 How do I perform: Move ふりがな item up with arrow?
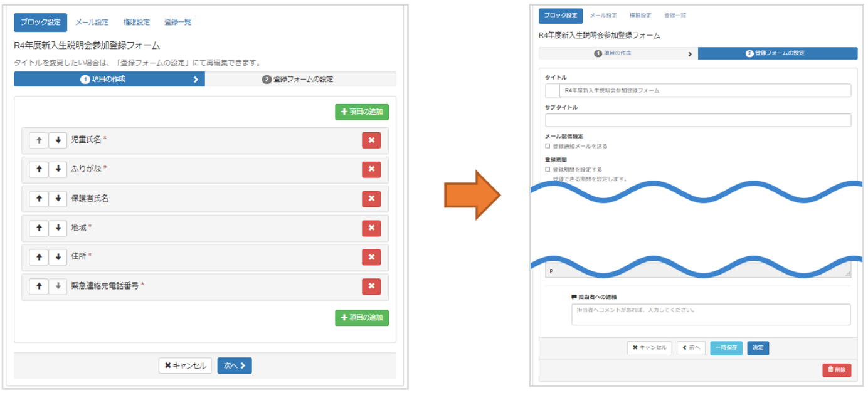pos(39,169)
